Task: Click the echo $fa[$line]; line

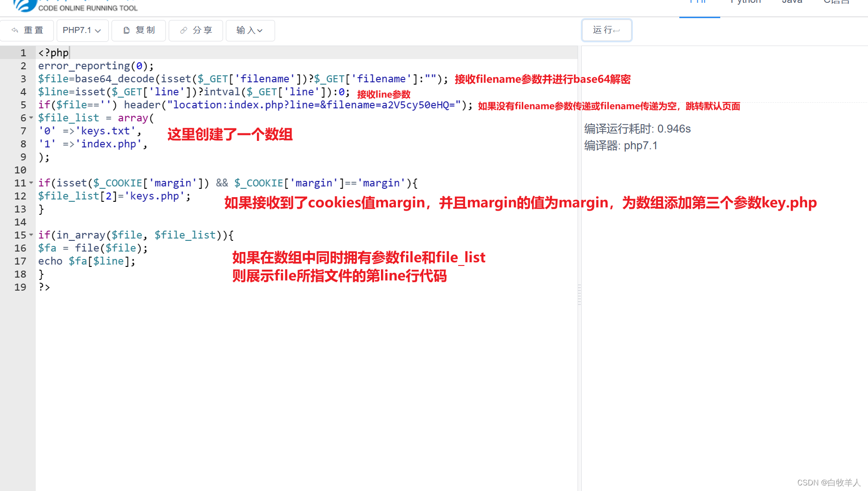Action: [86, 261]
